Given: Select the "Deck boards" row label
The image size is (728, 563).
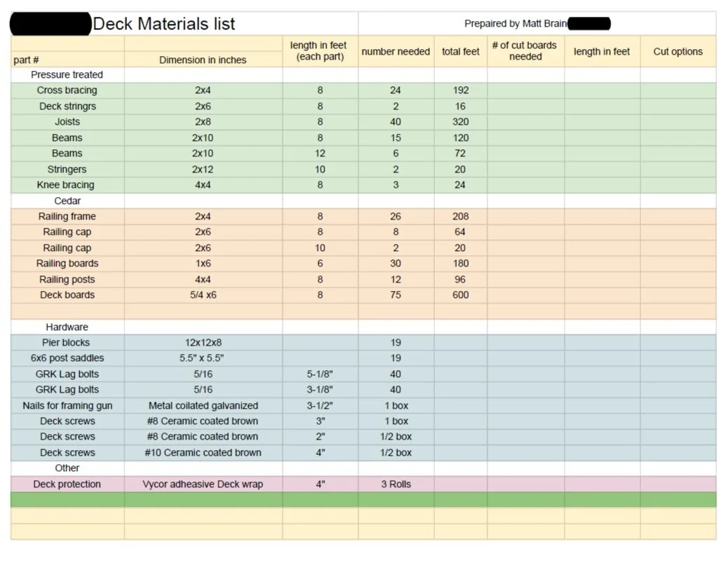Looking at the screenshot, I should 67,295.
